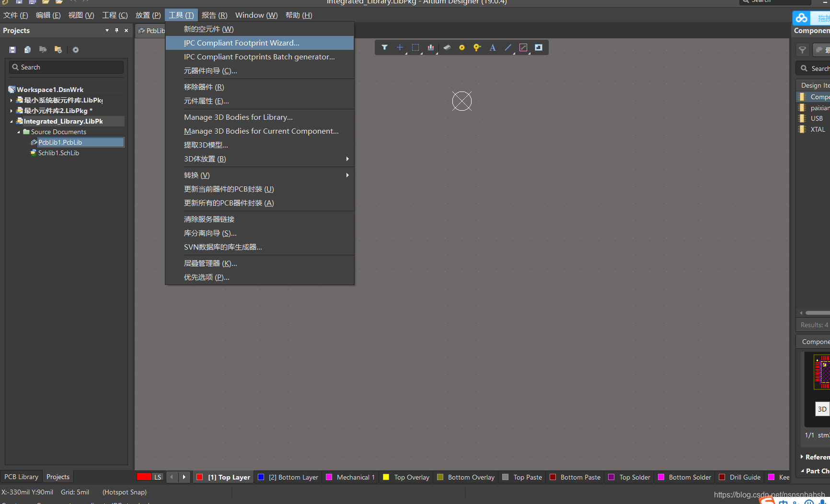Click the copy documents icon in Projects panel
Image resolution: width=830 pixels, height=504 pixels.
[27, 49]
